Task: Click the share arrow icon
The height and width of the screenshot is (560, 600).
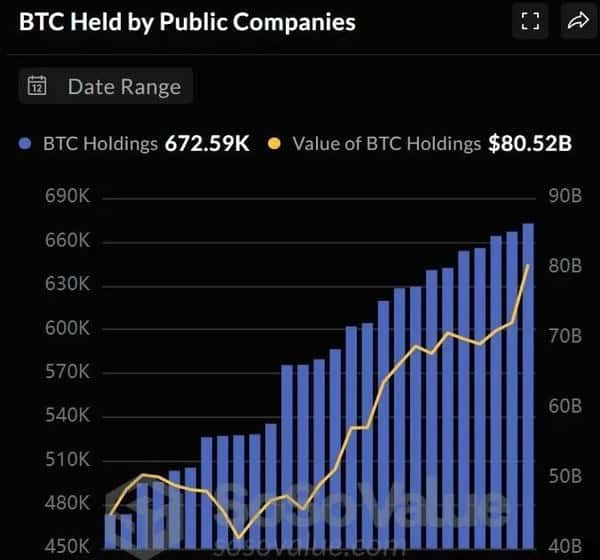Action: point(578,21)
